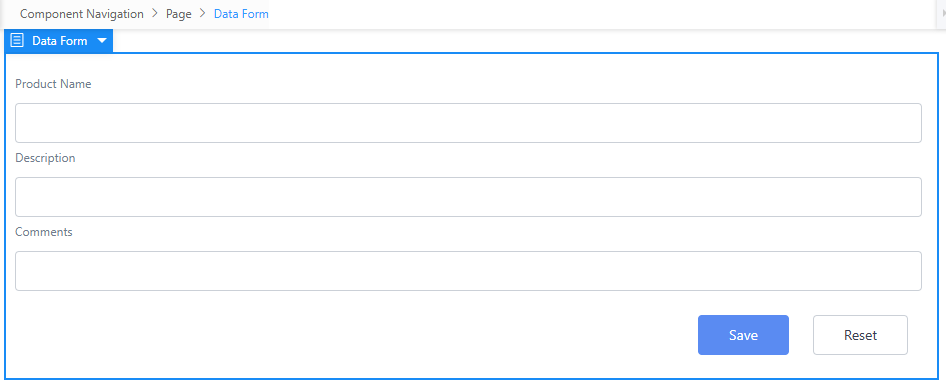
Task: Click the Data Form breadcrumb item
Action: click(x=241, y=14)
